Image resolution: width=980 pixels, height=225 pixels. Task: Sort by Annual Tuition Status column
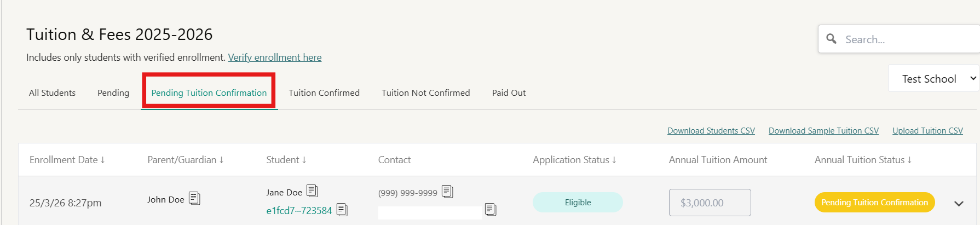(x=863, y=160)
